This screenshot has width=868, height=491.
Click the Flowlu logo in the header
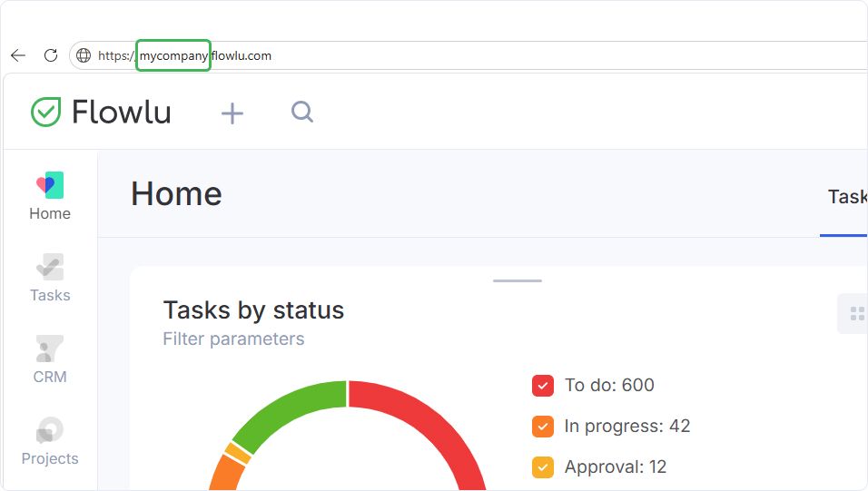click(x=101, y=113)
